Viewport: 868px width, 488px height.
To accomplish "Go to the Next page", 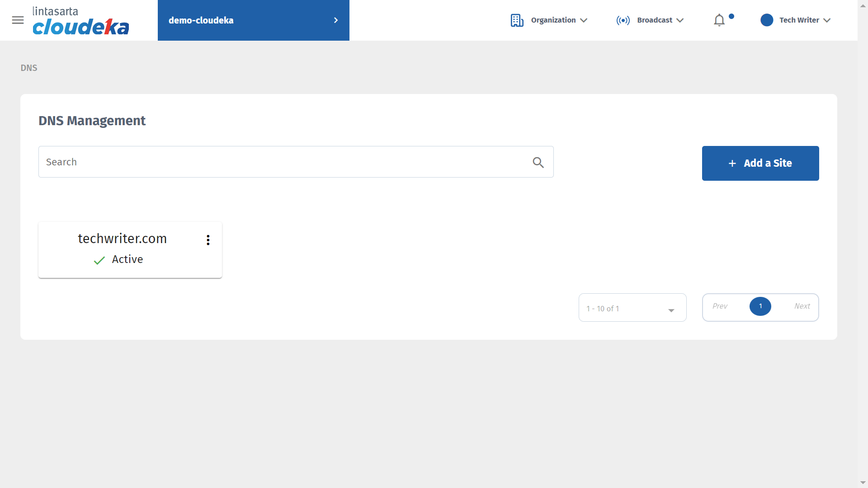I will [802, 306].
